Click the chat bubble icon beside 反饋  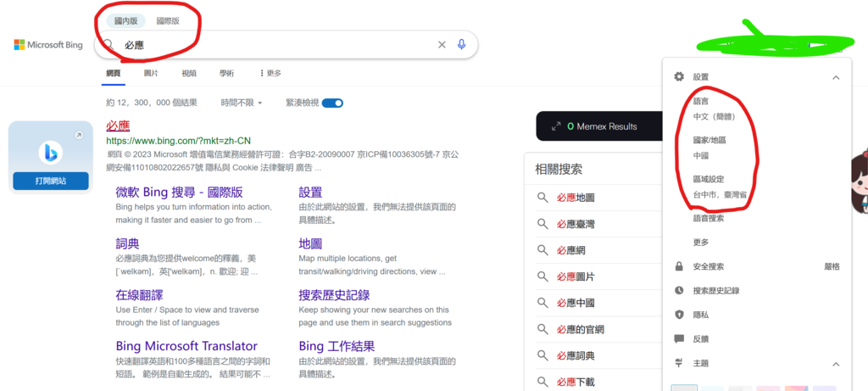click(x=679, y=339)
